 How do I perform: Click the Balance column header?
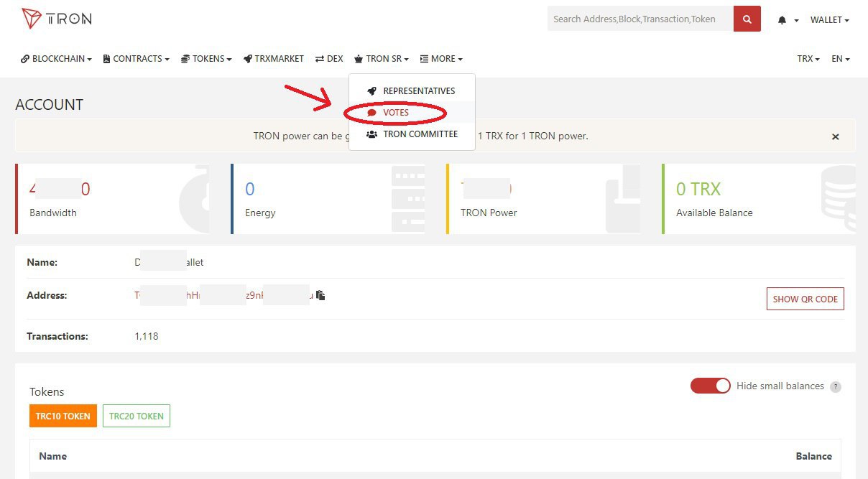point(813,456)
